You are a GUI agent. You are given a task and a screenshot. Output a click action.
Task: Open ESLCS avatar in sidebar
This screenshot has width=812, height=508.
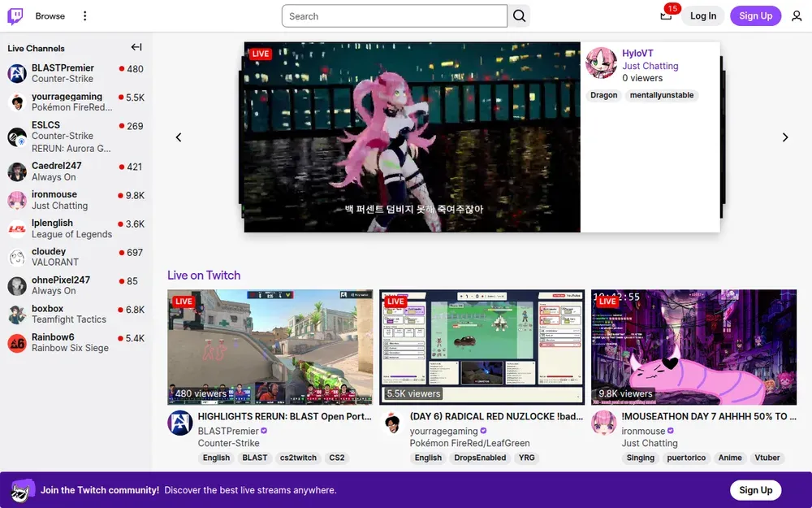(17, 137)
